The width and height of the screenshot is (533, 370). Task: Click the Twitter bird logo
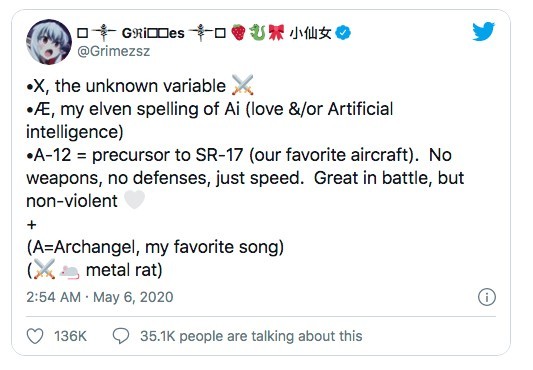tap(483, 32)
